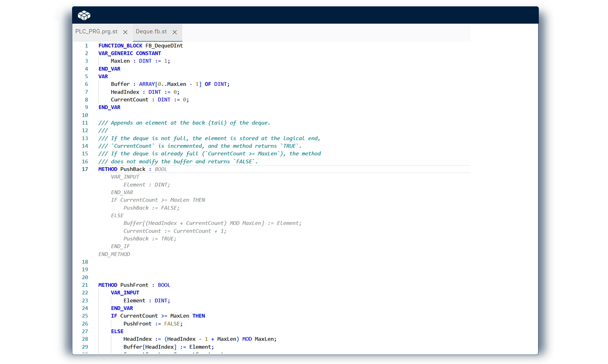Click line number 21 in gutter
Screen dimensions: 608x364
(x=85, y=285)
